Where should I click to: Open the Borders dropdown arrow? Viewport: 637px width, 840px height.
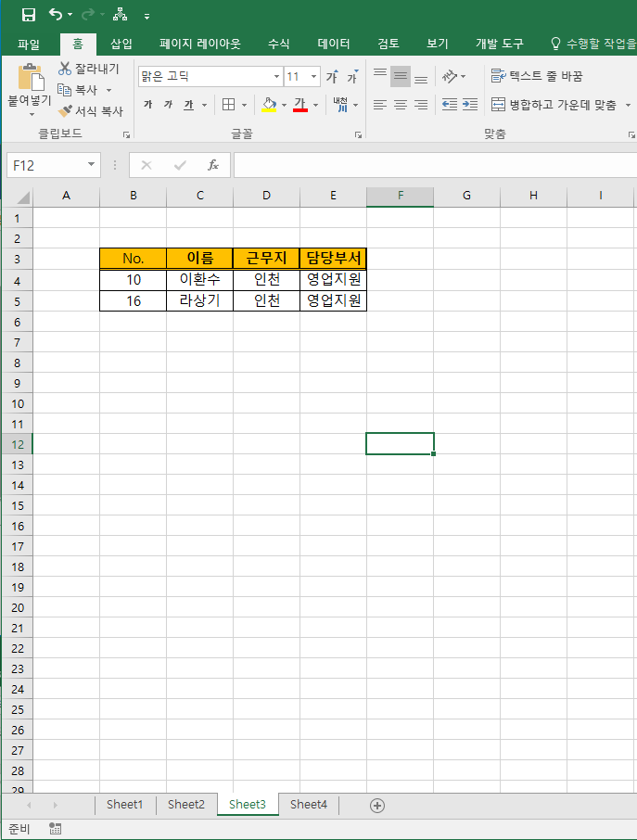pos(244,105)
